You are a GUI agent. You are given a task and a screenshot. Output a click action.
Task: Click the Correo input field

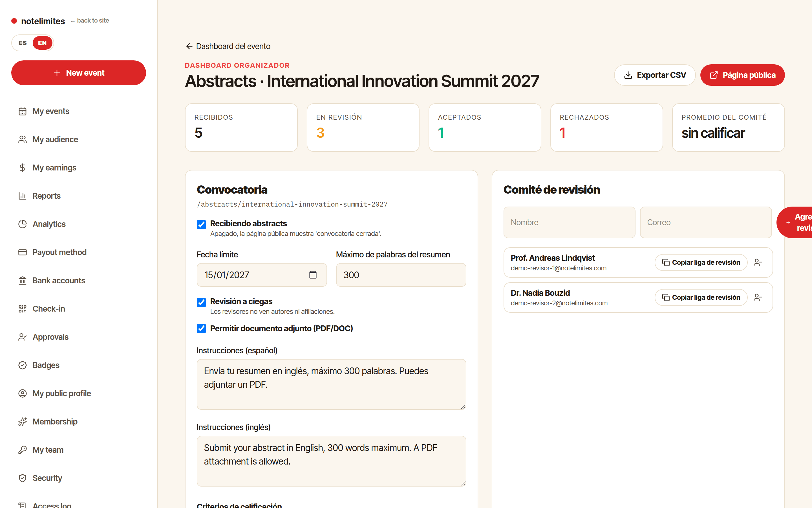[x=706, y=222]
